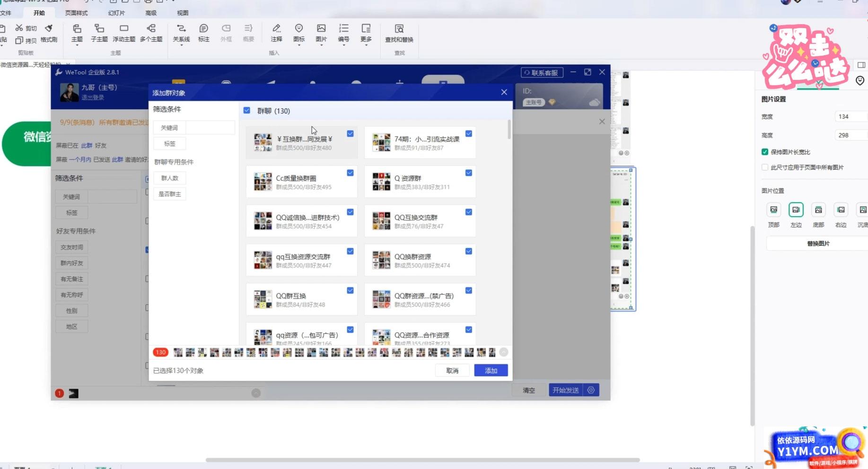Uncheck the QQ群互换 group
868x469 pixels.
[350, 291]
